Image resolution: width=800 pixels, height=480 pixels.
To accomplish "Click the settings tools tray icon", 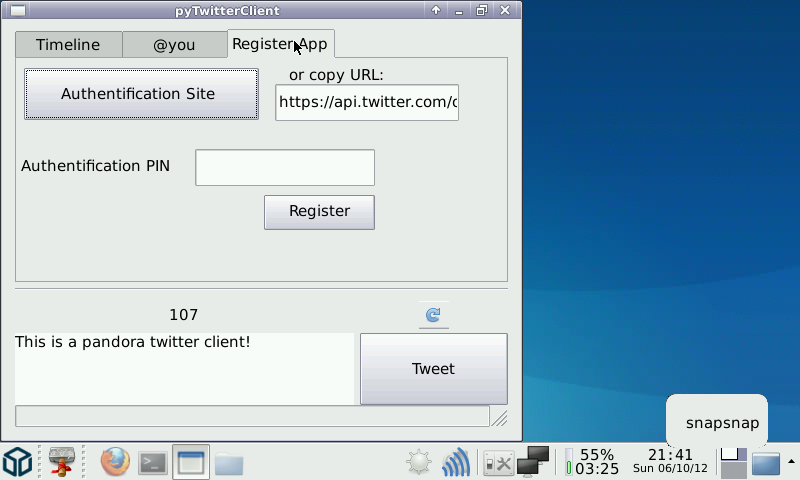I will click(x=498, y=463).
